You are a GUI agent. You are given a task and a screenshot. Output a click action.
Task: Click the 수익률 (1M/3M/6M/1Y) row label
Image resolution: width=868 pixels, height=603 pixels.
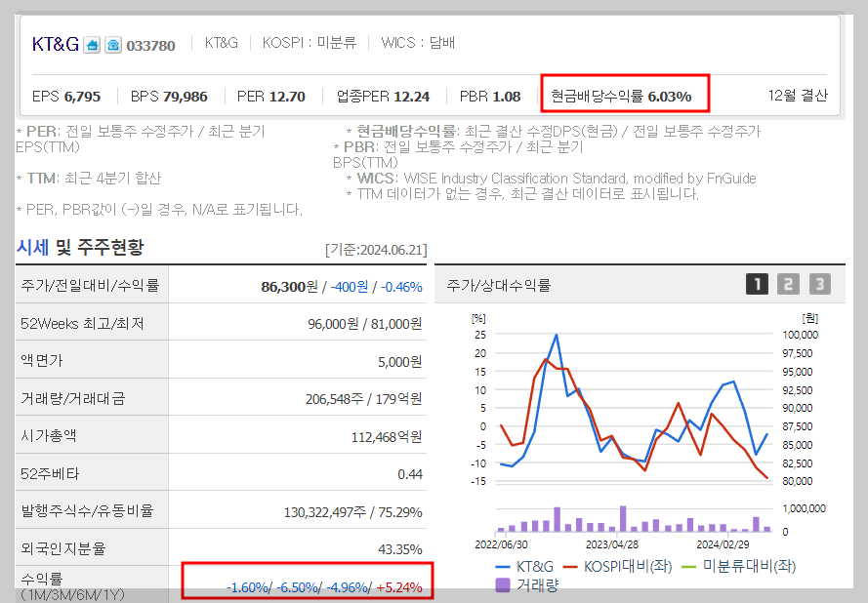(x=72, y=587)
